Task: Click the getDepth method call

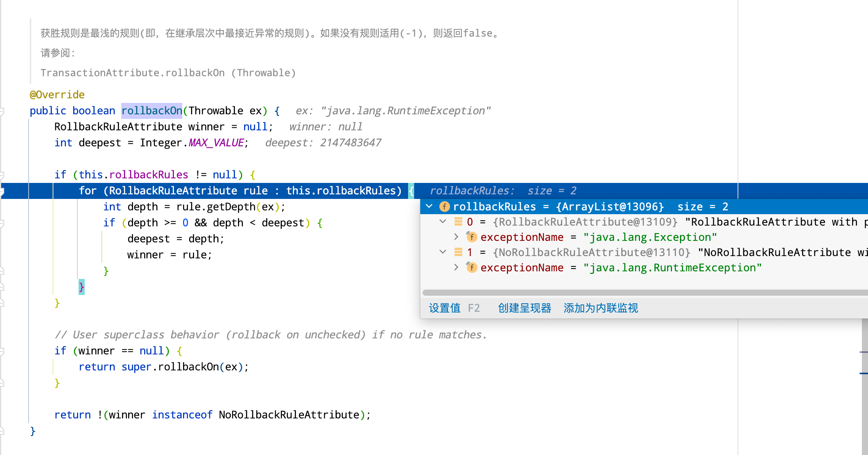Action: coord(231,207)
